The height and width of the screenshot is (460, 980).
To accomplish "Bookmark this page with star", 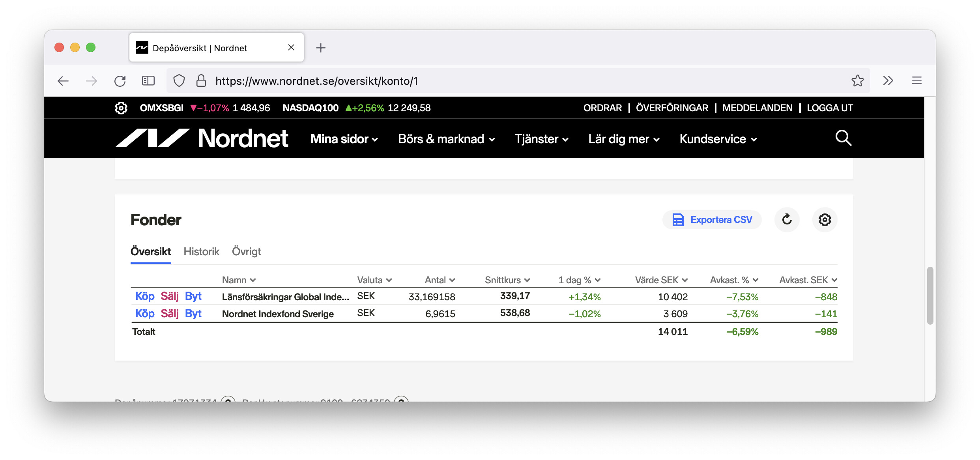I will click(x=858, y=81).
